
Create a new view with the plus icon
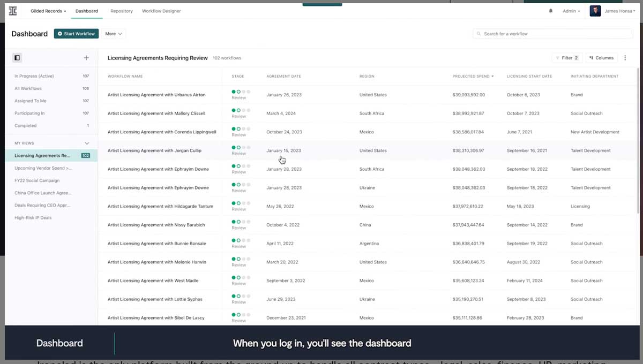point(86,57)
